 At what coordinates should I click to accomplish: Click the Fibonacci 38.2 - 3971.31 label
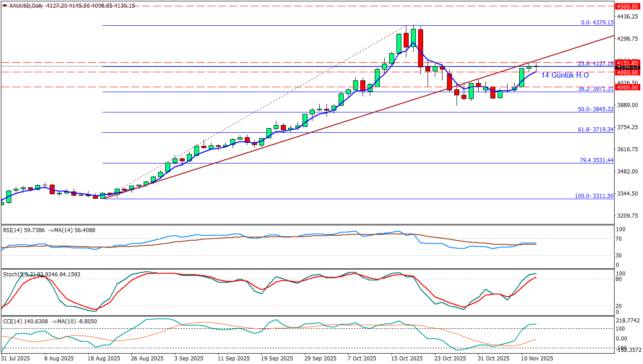596,89
